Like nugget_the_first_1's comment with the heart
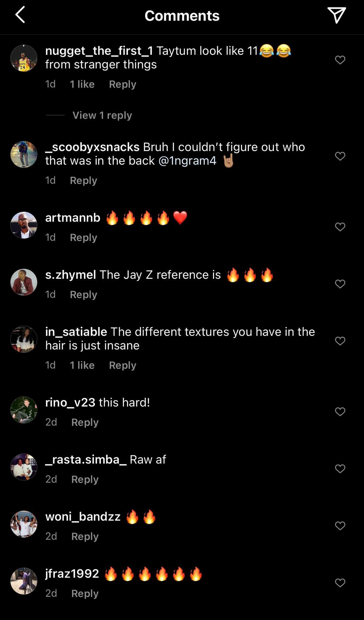Image resolution: width=364 pixels, height=620 pixels. tap(340, 60)
